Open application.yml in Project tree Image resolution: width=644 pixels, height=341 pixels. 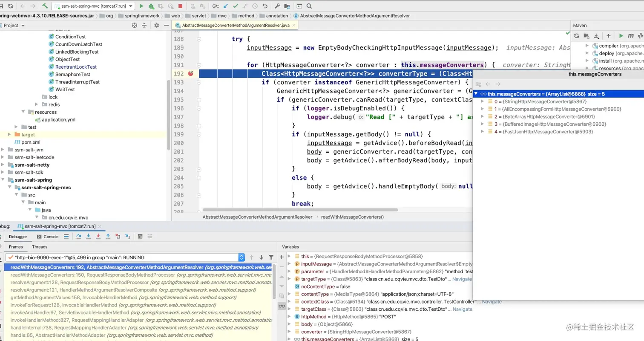pos(58,120)
